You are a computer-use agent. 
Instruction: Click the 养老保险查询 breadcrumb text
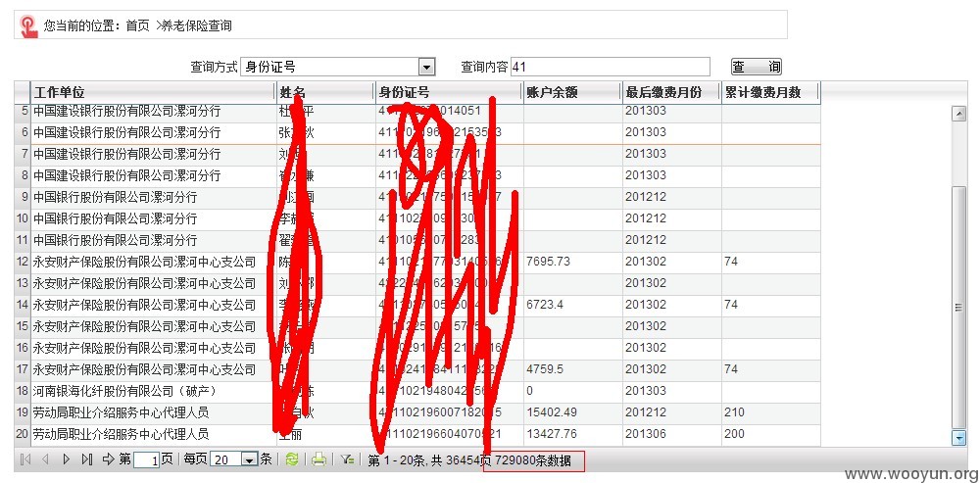point(197,25)
